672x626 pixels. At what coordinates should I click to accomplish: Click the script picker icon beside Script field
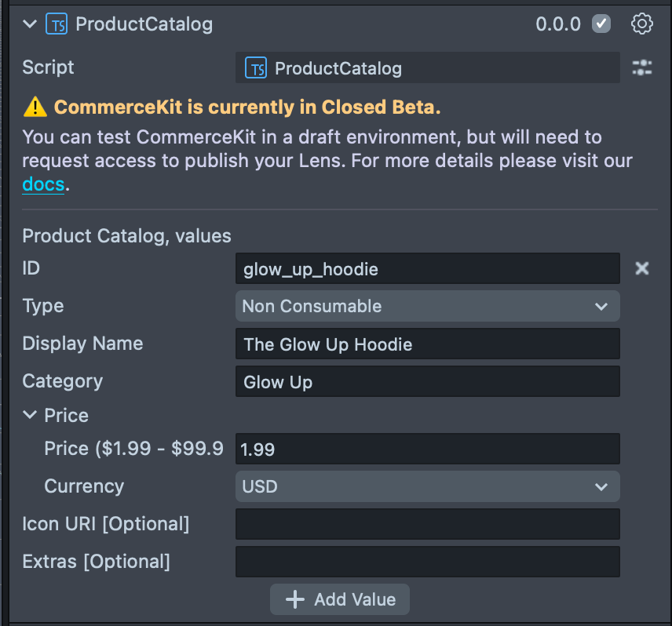642,68
